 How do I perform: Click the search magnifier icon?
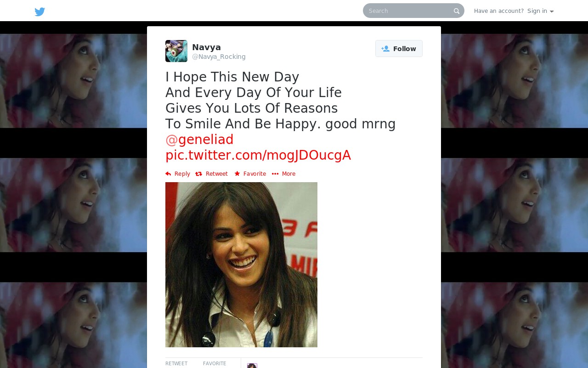point(457,11)
